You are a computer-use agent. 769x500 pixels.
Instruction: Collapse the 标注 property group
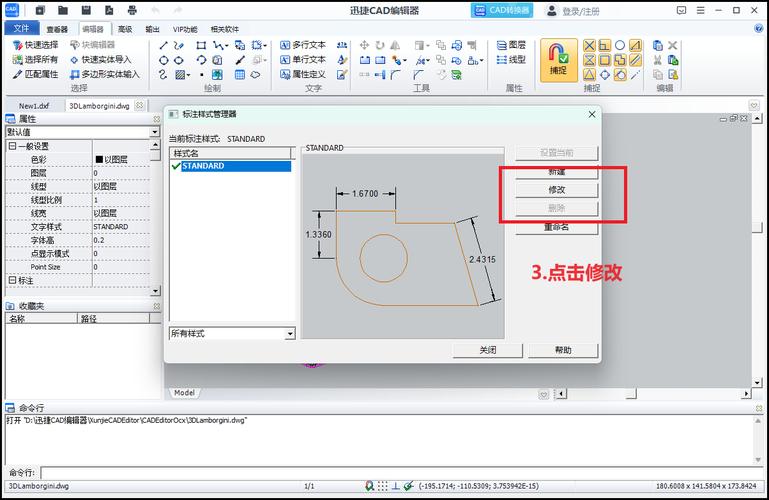coord(12,280)
